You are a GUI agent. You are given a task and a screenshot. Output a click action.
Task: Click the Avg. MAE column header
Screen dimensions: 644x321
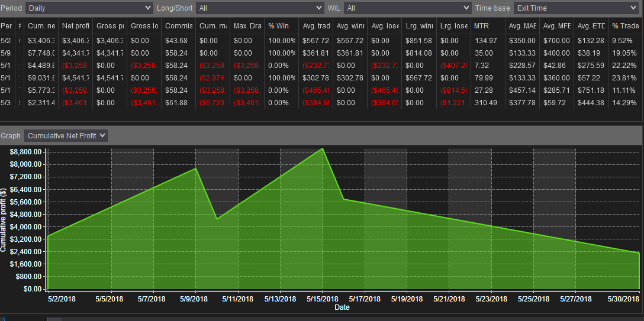[x=523, y=26]
